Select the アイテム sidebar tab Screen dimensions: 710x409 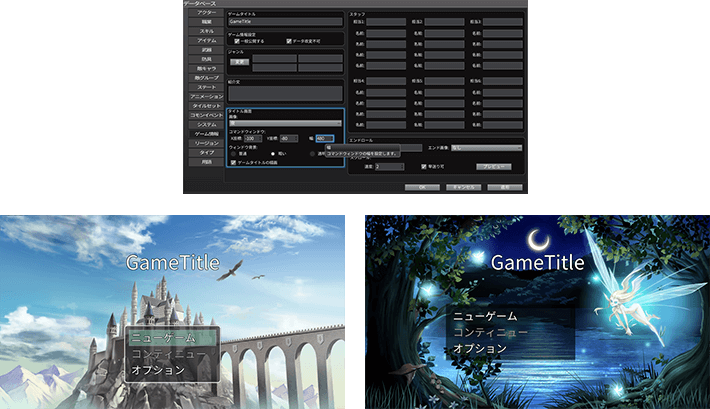pyautogui.click(x=206, y=40)
